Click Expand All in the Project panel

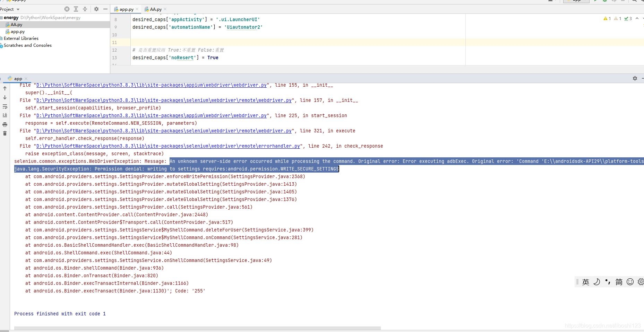tap(76, 9)
